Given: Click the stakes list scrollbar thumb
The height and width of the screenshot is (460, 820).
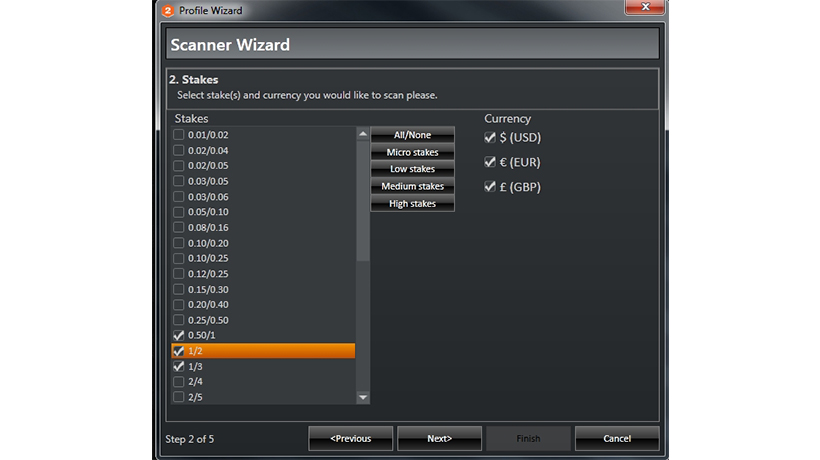Looking at the screenshot, I should click(363, 201).
